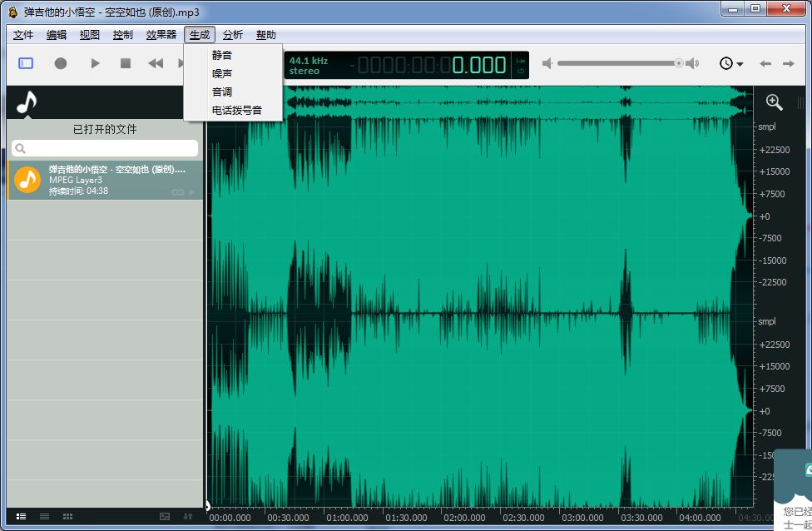
Task: Click the loud speaker icon beside volume slider
Action: (692, 63)
